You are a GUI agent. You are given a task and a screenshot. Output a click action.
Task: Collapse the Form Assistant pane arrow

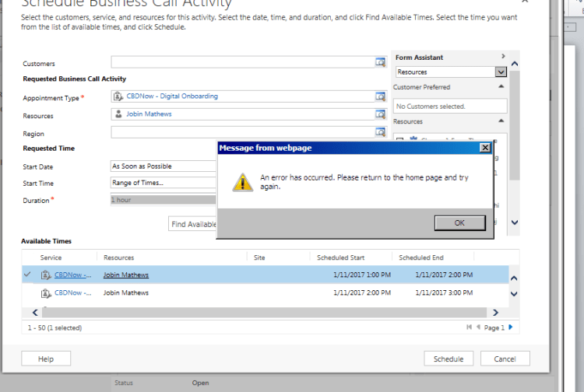pos(503,57)
